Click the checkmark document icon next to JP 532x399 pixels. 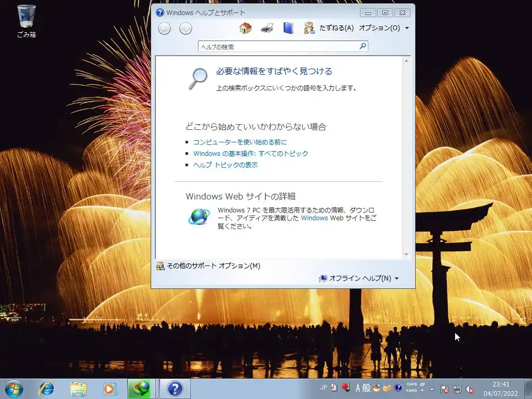(334, 387)
